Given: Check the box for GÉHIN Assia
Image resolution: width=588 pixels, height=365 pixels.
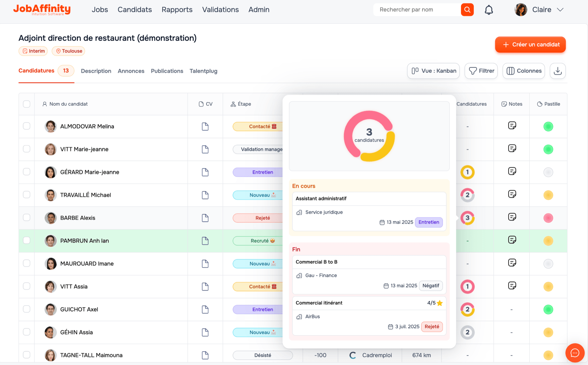Looking at the screenshot, I should click(27, 332).
